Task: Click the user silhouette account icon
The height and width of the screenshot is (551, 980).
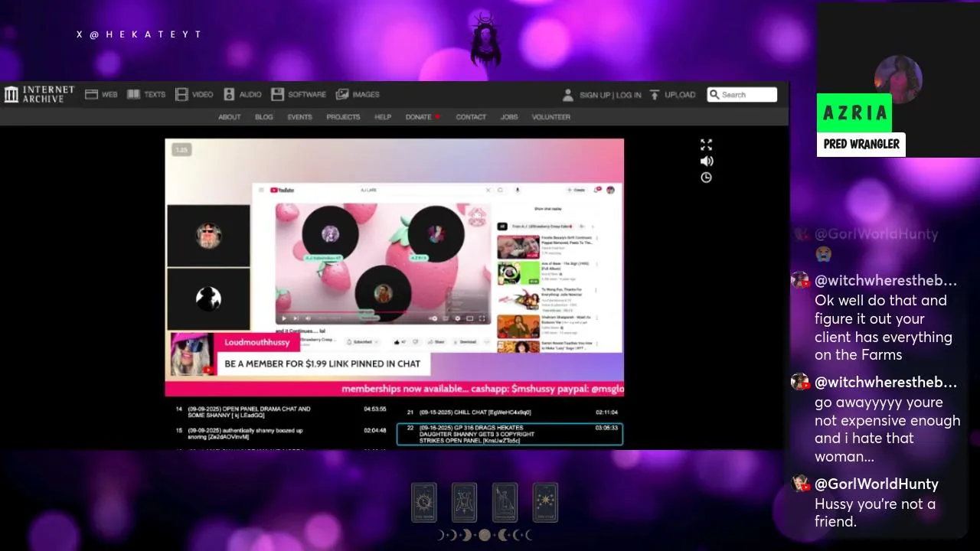Action: tap(568, 95)
